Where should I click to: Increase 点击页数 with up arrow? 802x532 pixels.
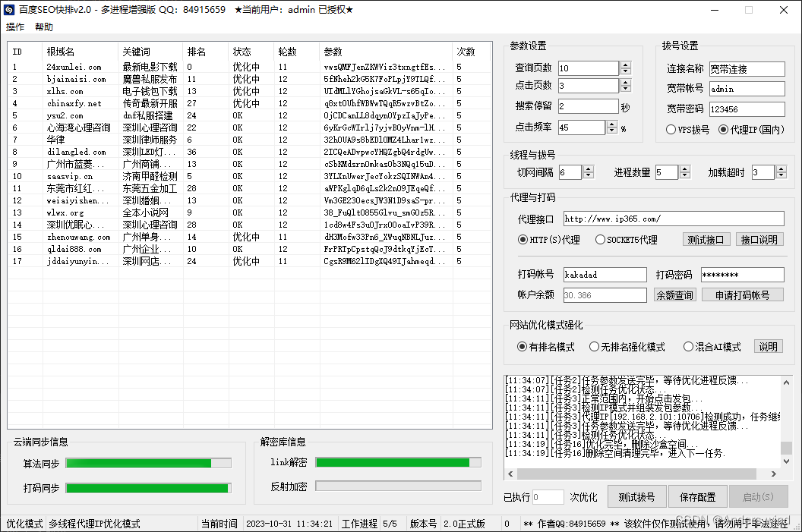coord(625,82)
